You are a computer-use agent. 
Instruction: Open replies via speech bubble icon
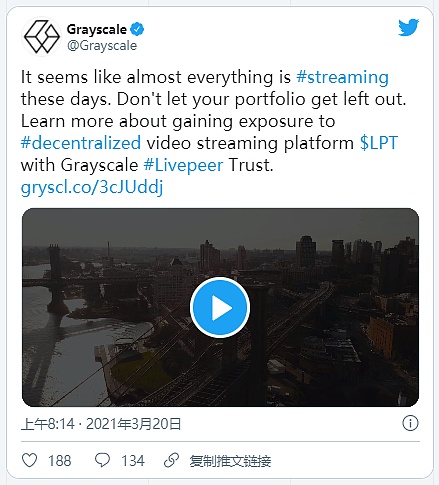pyautogui.click(x=102, y=460)
